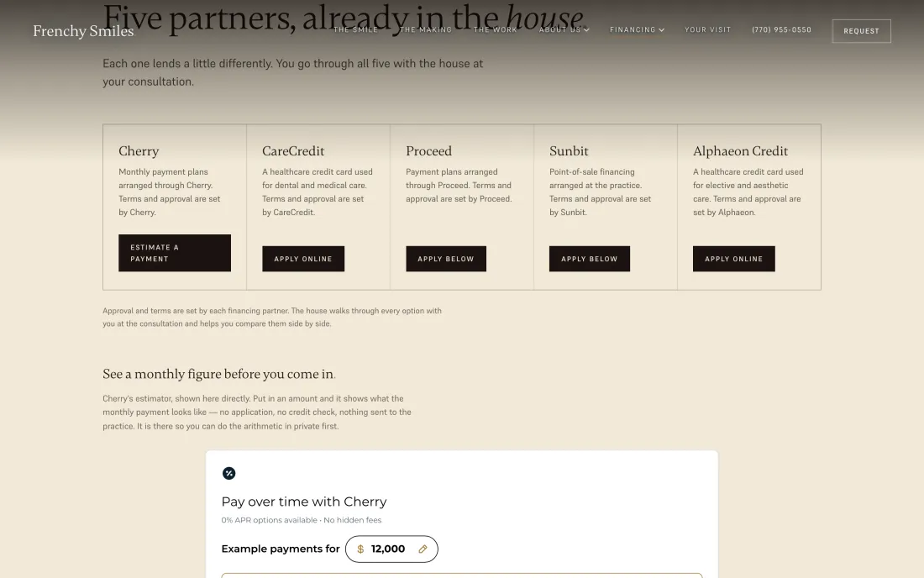The image size is (924, 578).
Task: Click Apply Online under Alphaeon Credit
Action: pos(733,259)
